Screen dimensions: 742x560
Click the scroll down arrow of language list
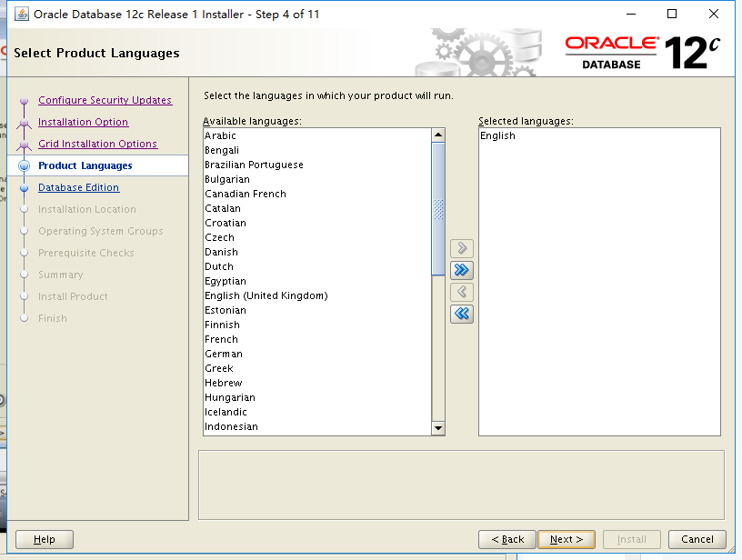[438, 428]
